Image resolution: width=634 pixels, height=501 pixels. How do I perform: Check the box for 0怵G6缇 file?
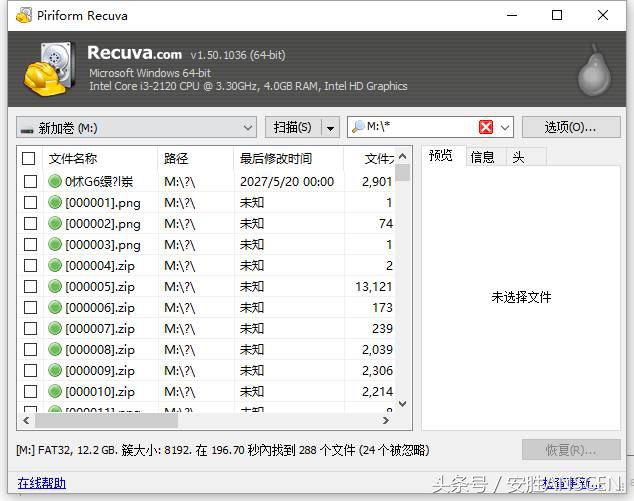click(x=30, y=181)
